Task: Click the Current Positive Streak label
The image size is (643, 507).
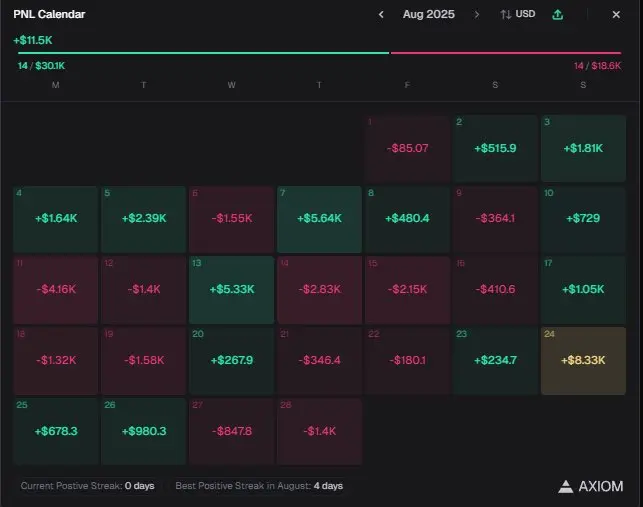Action: (87, 486)
